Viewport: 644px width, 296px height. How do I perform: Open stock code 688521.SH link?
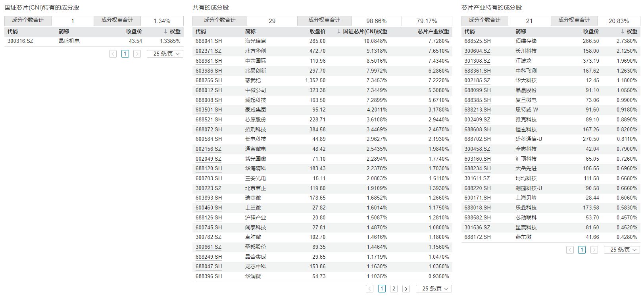pos(209,119)
